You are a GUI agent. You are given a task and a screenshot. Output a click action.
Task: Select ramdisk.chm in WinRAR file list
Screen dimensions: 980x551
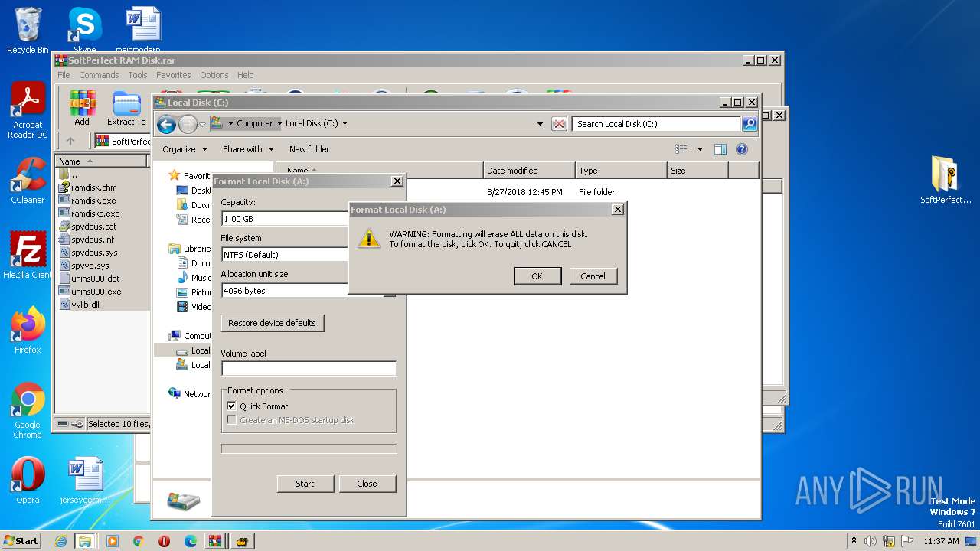pos(94,187)
